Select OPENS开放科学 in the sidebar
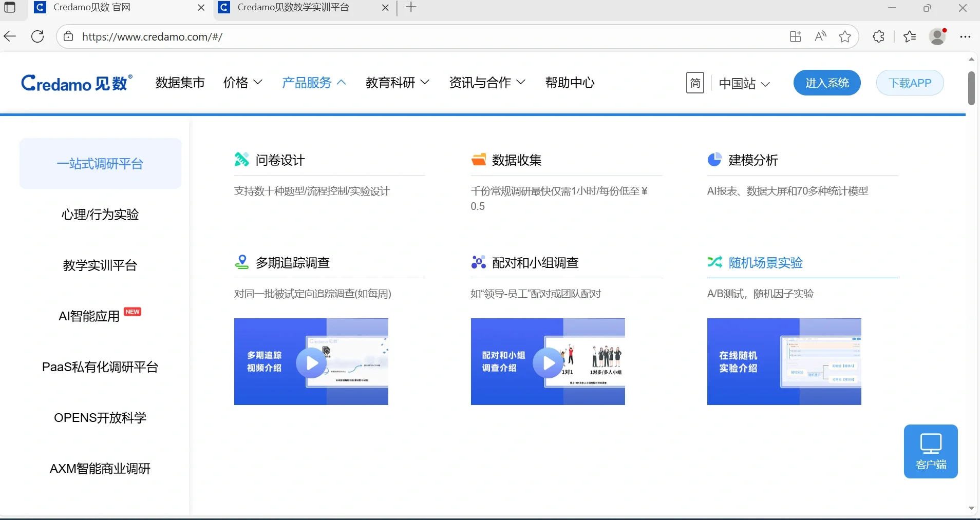The image size is (980, 520). [100, 418]
